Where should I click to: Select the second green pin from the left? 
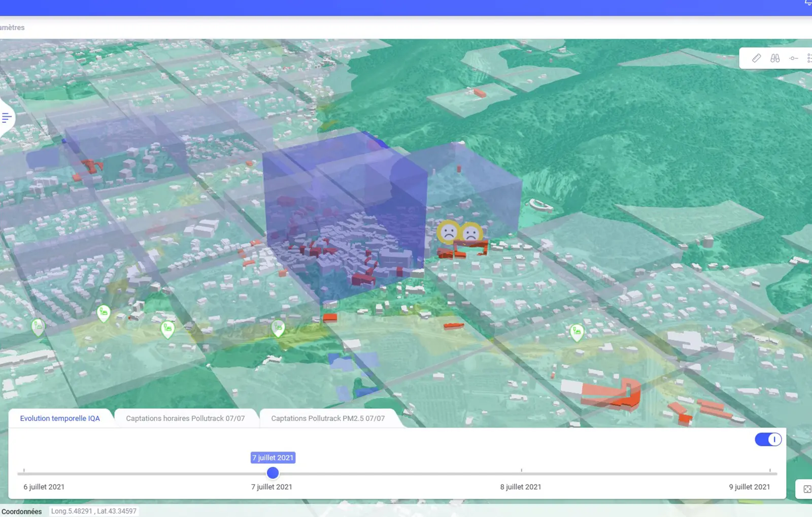tap(104, 313)
